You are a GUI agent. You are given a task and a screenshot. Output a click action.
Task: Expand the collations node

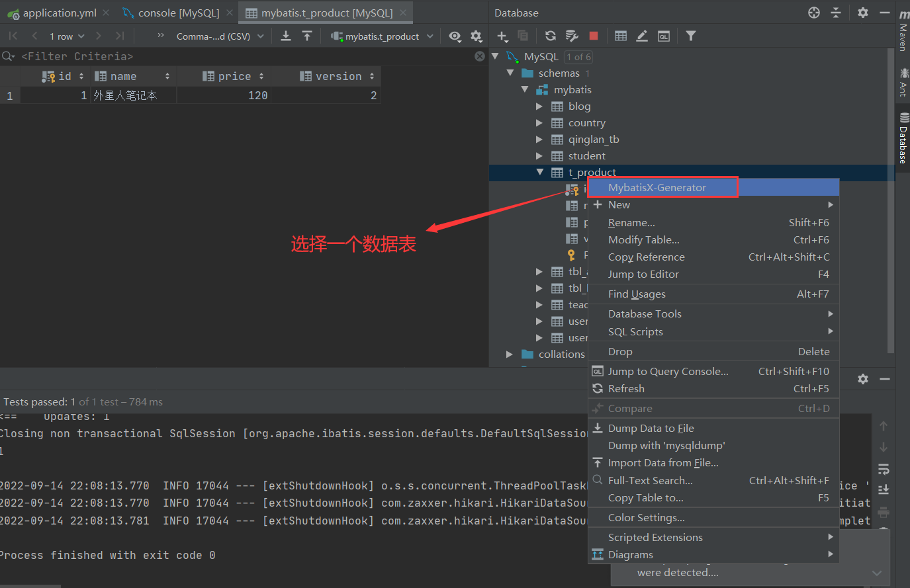coord(510,354)
